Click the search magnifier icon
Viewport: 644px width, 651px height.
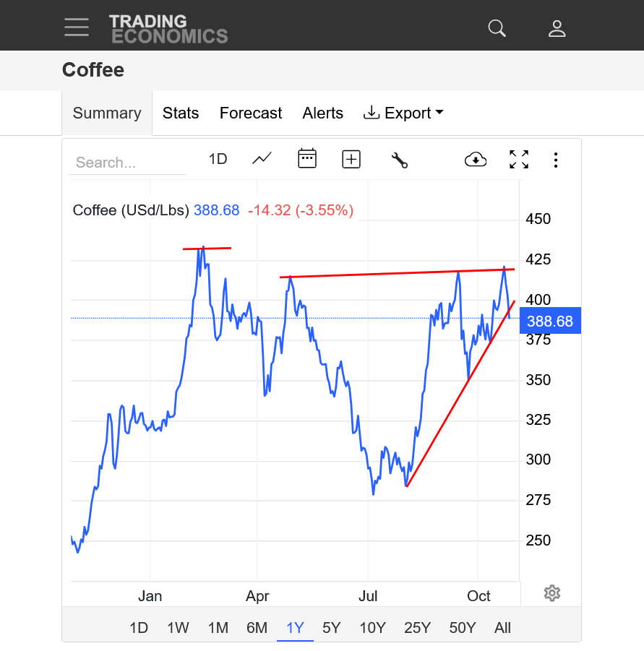[x=497, y=28]
